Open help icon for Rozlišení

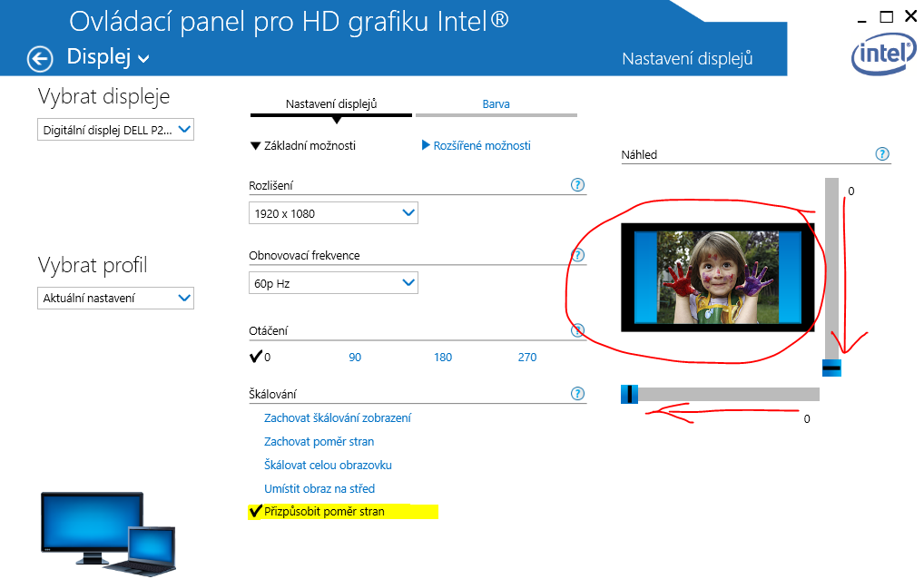tap(577, 185)
